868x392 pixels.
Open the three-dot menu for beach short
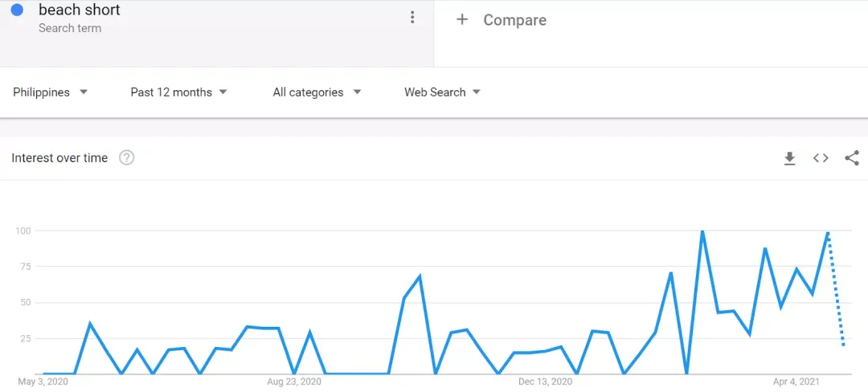point(411,17)
